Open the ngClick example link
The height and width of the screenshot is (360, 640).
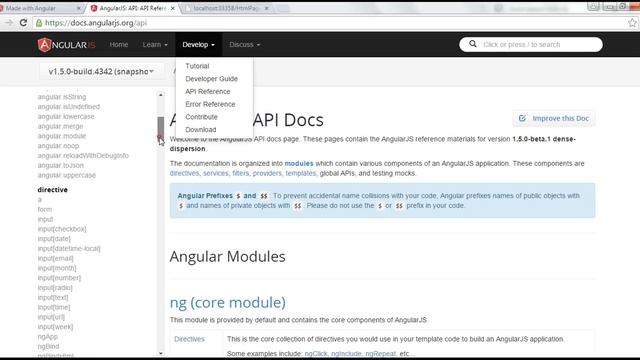point(316,353)
